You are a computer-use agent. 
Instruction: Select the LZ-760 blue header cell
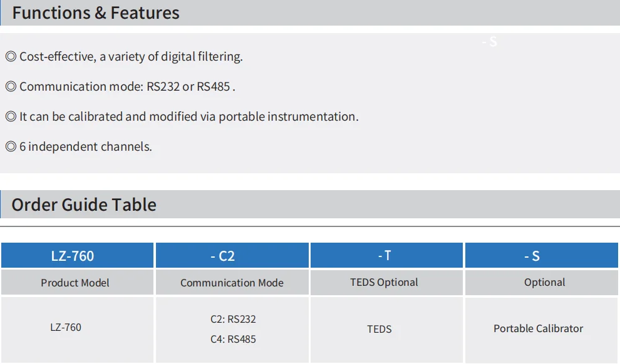click(77, 256)
